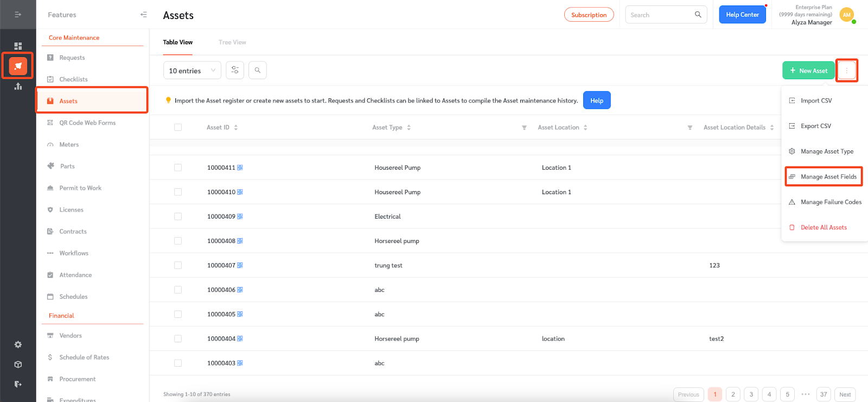The height and width of the screenshot is (402, 868).
Task: Switch to the Tree View tab
Action: click(232, 42)
